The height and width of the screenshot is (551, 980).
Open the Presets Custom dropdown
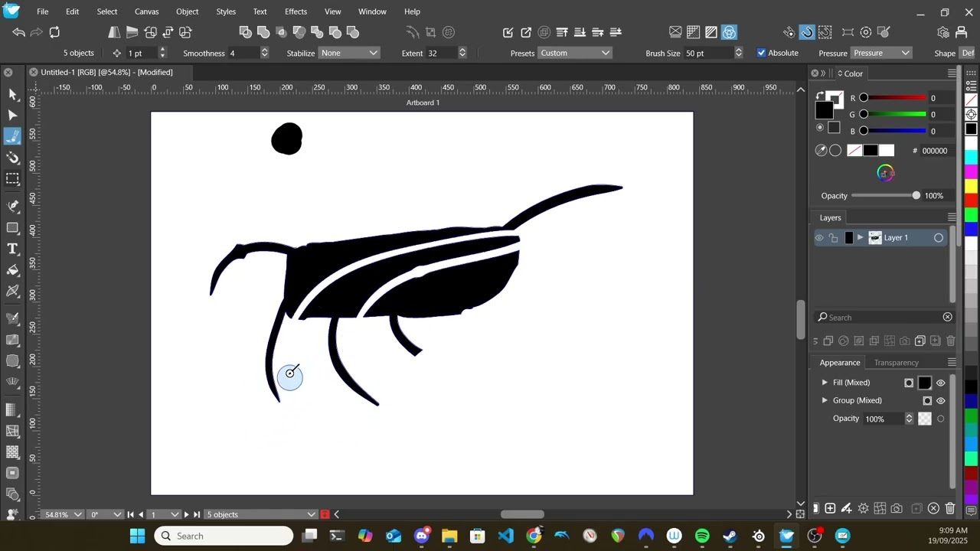pos(574,53)
